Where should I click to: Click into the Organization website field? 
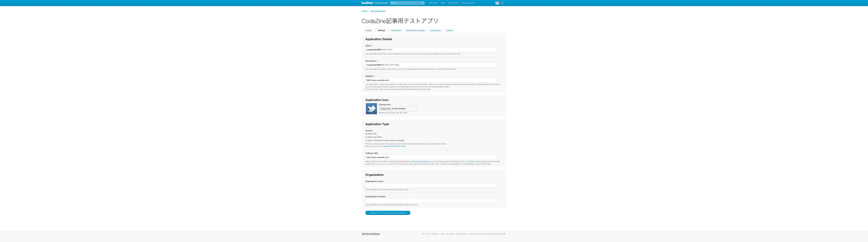click(431, 201)
